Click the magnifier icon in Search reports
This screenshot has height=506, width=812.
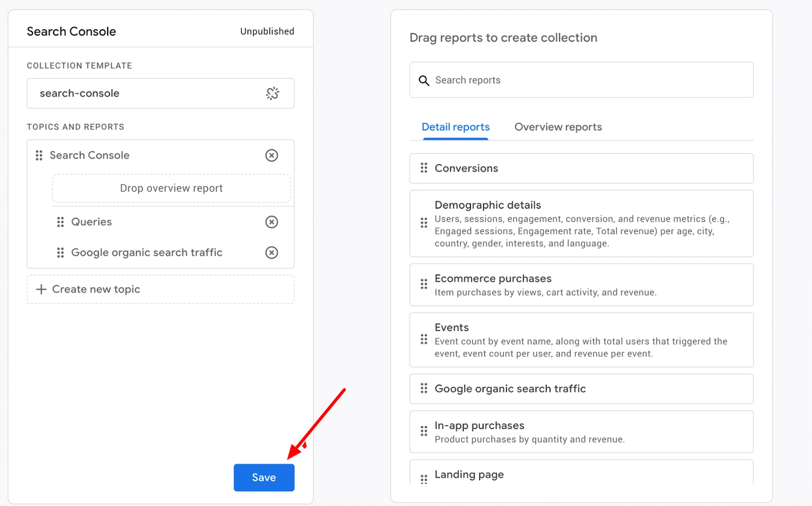[424, 80]
